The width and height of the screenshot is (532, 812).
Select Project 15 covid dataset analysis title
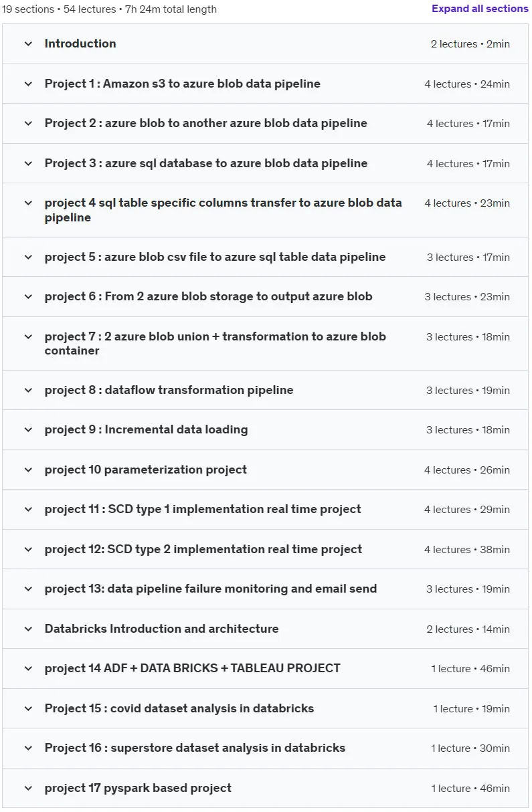click(179, 708)
